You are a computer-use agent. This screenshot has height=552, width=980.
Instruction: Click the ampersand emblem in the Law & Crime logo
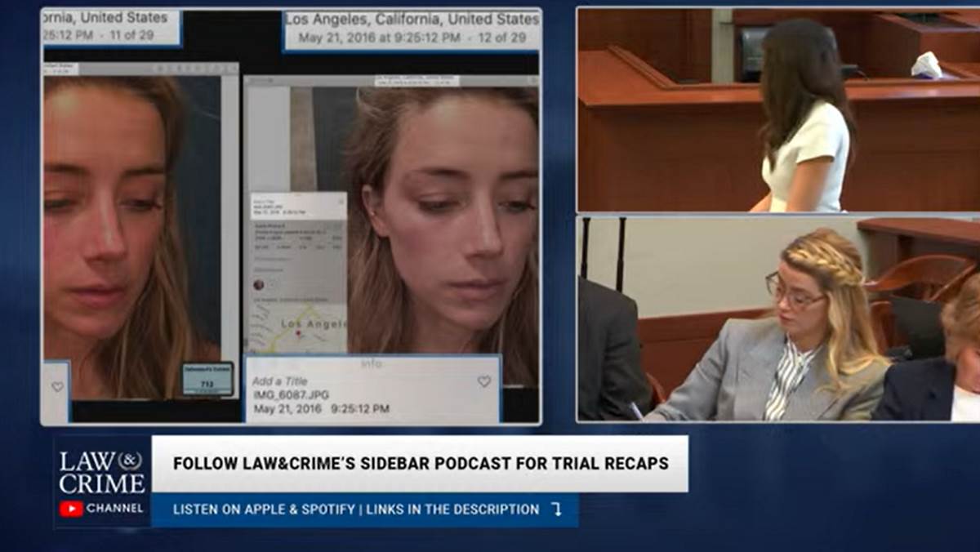(x=130, y=461)
